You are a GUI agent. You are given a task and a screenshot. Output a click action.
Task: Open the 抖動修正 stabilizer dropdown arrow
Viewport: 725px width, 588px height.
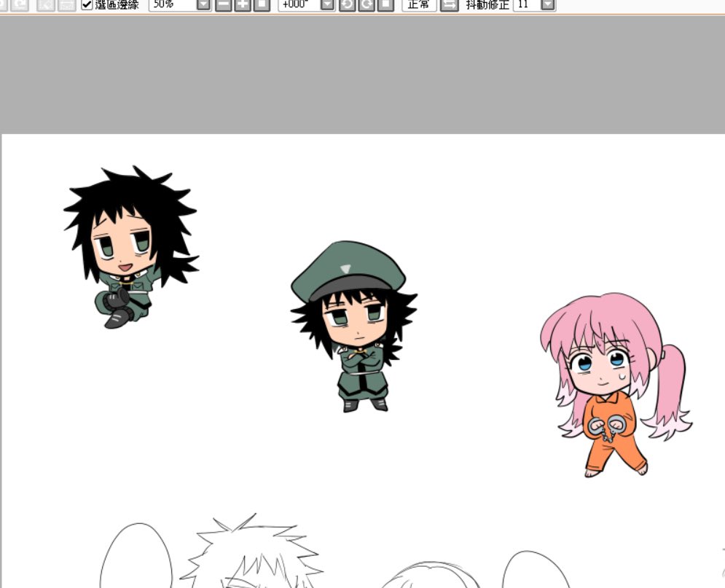tap(548, 4)
